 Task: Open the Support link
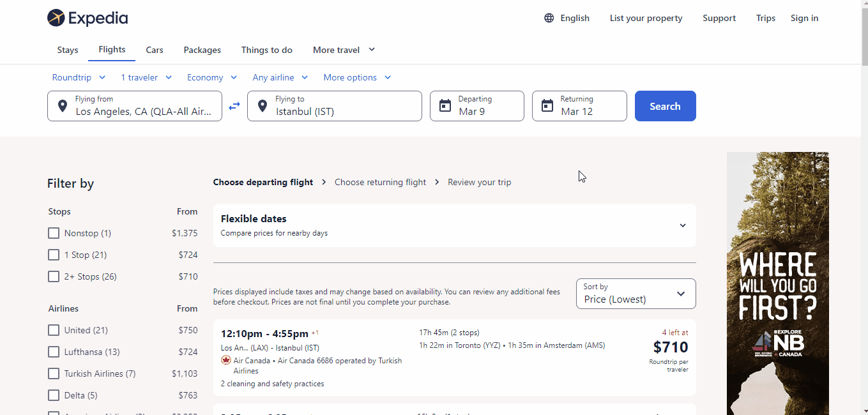(719, 18)
